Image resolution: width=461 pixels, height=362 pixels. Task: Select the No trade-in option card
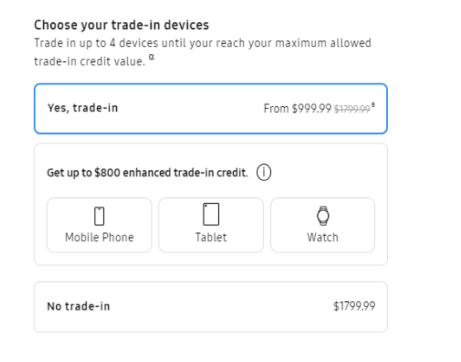211,307
